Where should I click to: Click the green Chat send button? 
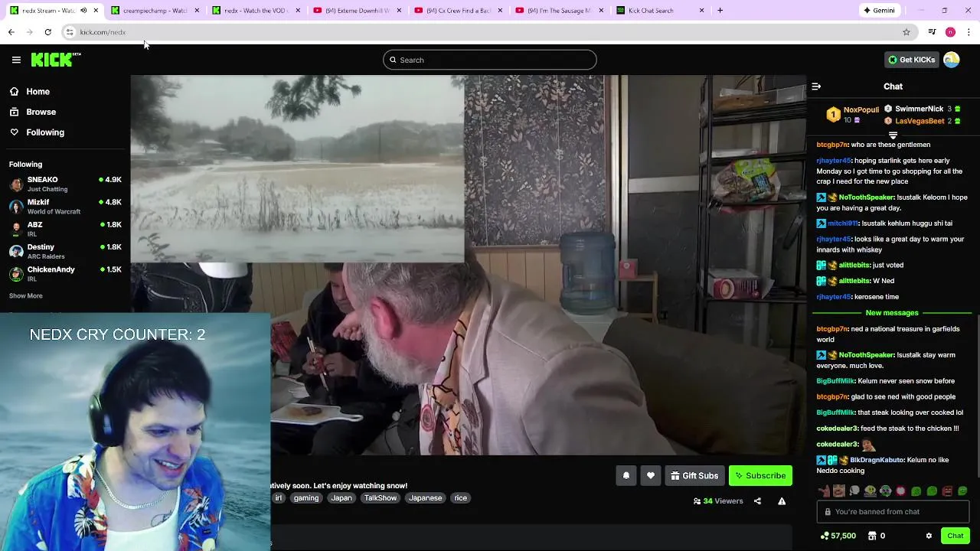pyautogui.click(x=955, y=536)
